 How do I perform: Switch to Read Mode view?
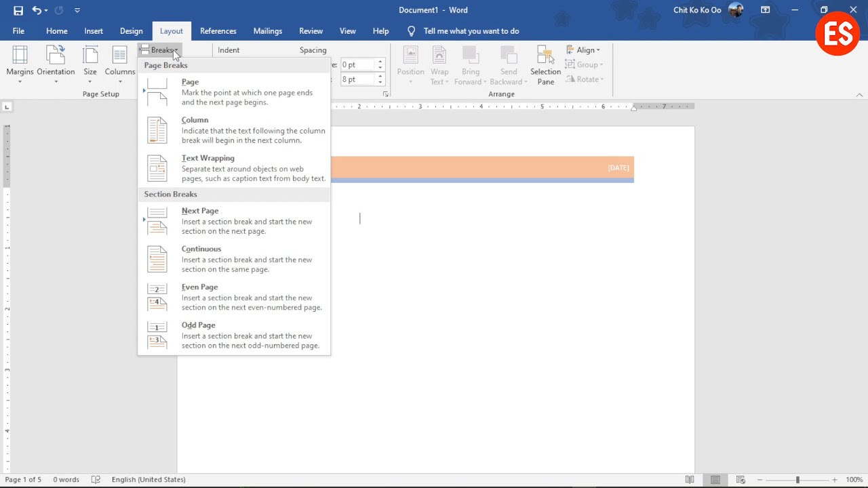(x=690, y=480)
